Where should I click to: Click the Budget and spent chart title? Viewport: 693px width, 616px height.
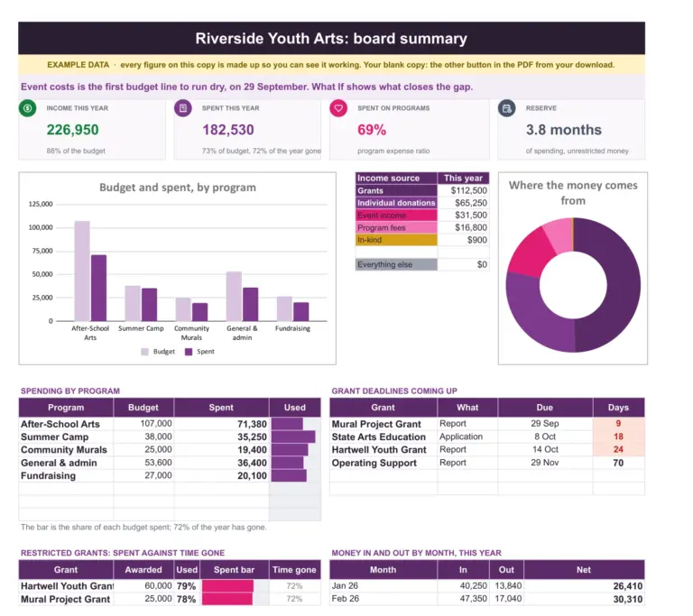[177, 188]
